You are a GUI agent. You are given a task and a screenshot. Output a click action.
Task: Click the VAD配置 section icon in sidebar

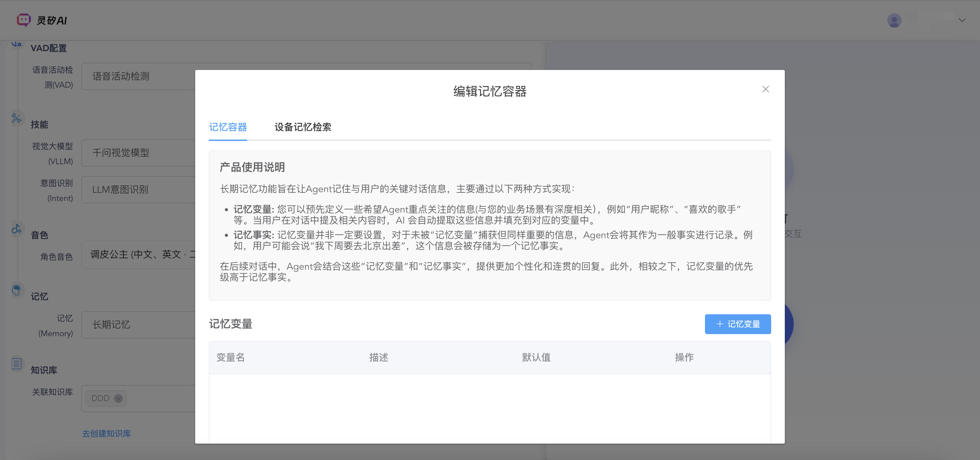point(17,44)
